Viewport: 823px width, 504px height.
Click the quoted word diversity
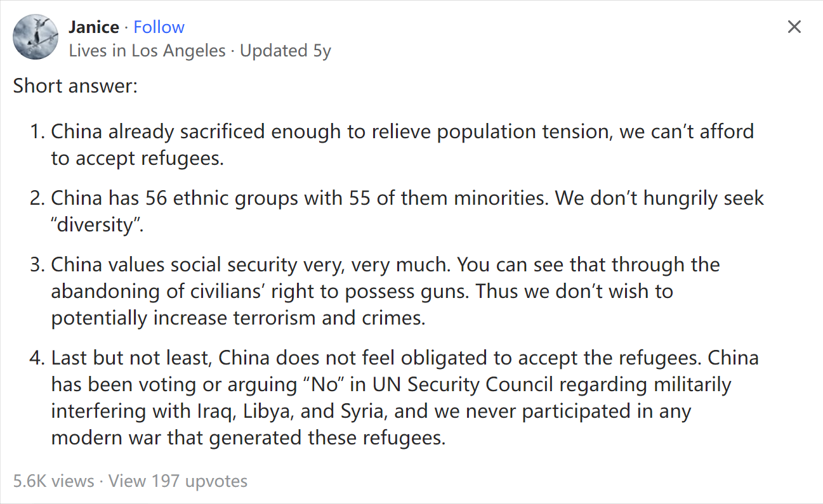[x=97, y=224]
